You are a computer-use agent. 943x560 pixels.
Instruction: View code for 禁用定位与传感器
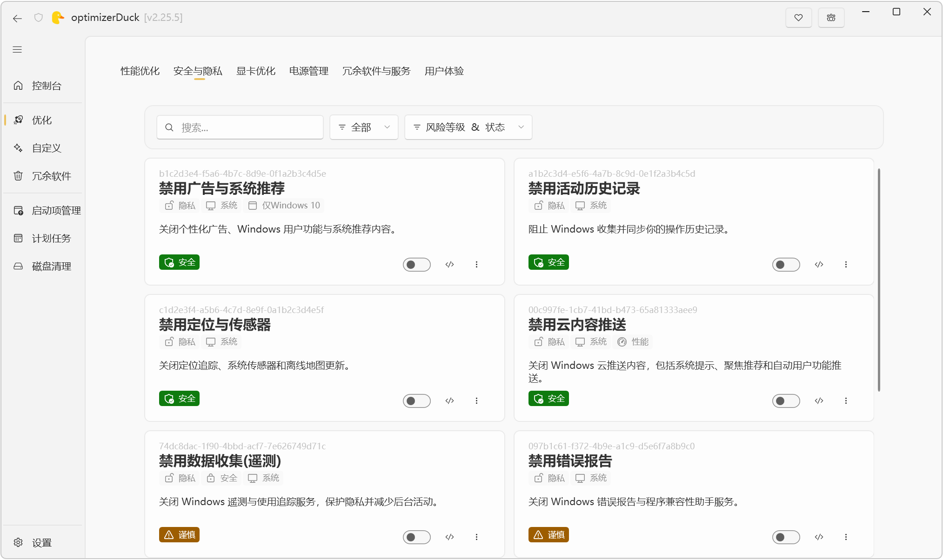tap(449, 401)
